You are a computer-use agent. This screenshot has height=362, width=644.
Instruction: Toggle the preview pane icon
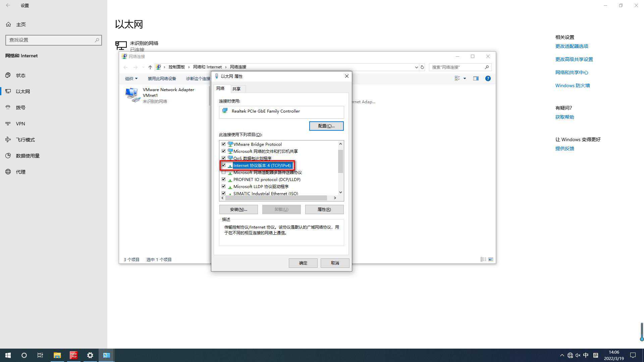pyautogui.click(x=476, y=78)
